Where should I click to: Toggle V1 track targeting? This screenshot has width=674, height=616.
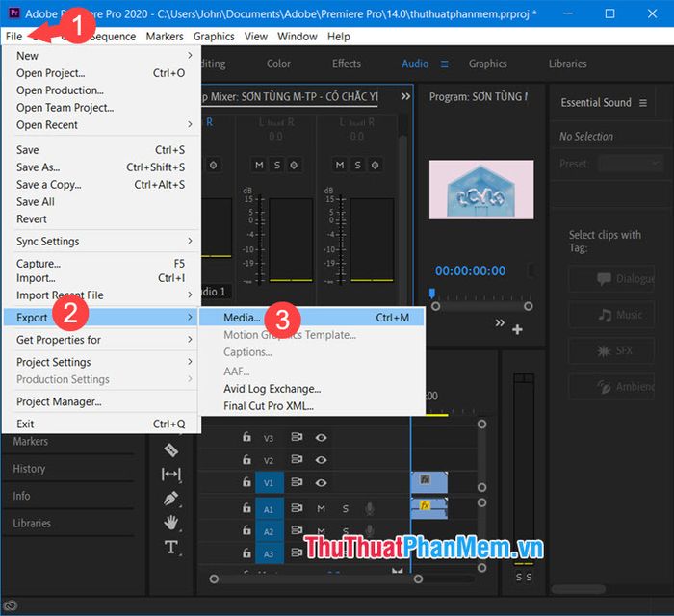[x=269, y=483]
